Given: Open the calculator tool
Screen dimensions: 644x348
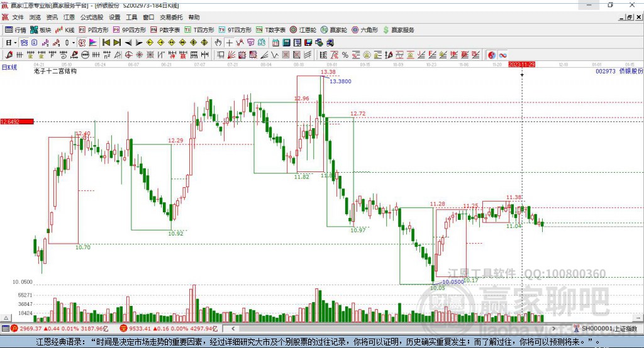Looking at the screenshot, I should [287, 43].
